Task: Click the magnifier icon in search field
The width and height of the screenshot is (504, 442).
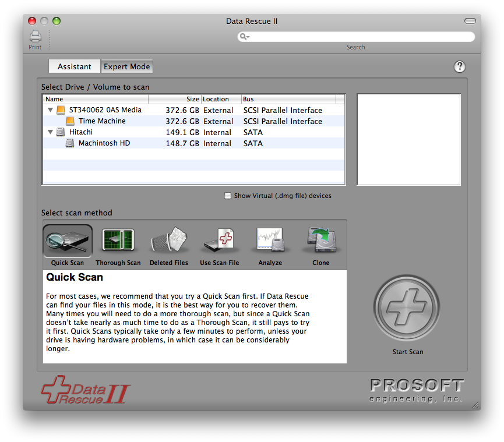Action: point(244,37)
